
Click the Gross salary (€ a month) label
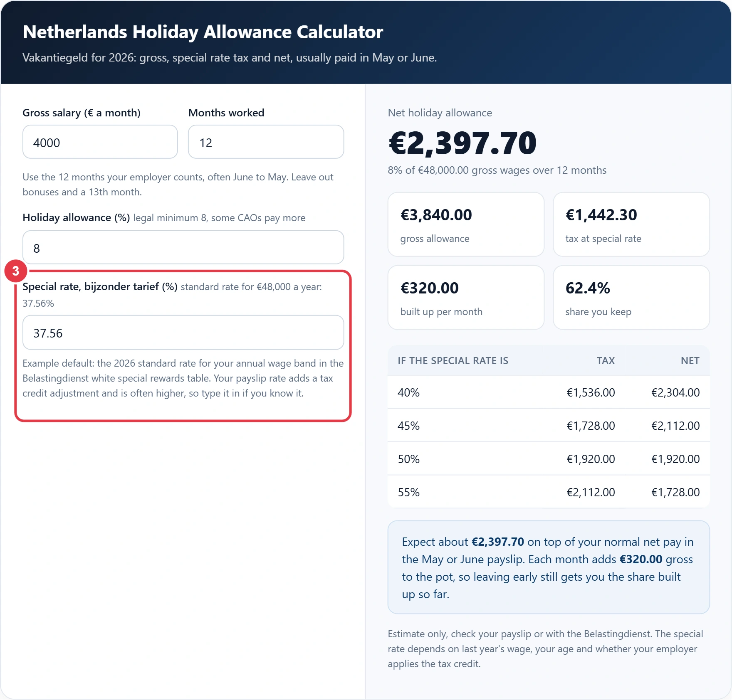(x=82, y=113)
